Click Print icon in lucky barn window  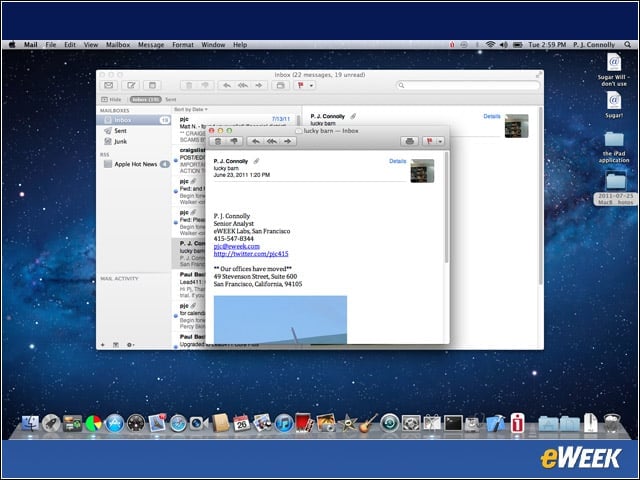pos(409,141)
